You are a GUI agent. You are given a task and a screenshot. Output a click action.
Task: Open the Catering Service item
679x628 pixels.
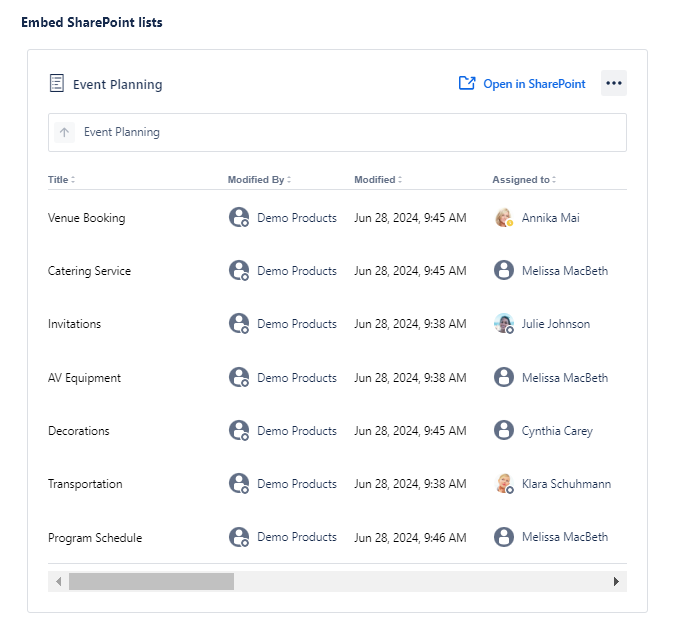[89, 271]
